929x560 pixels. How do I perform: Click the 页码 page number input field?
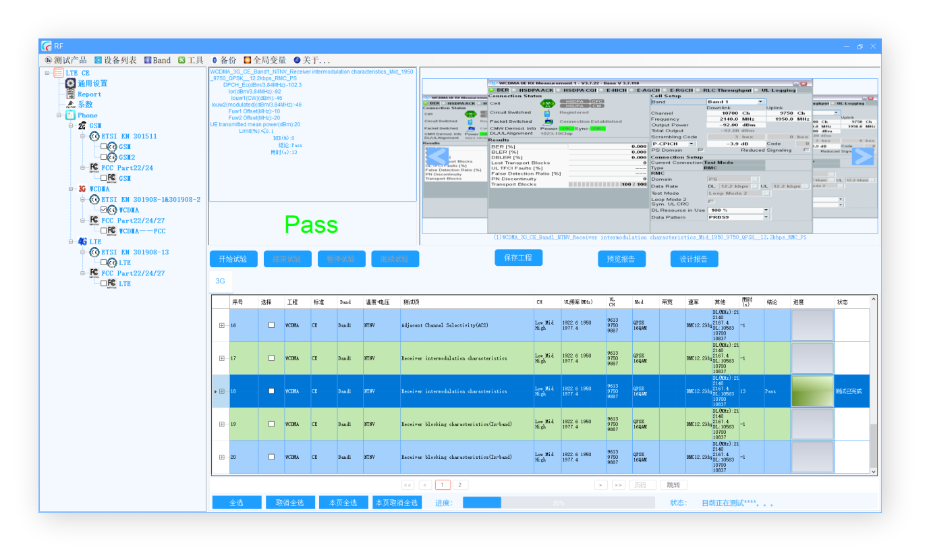pos(642,484)
